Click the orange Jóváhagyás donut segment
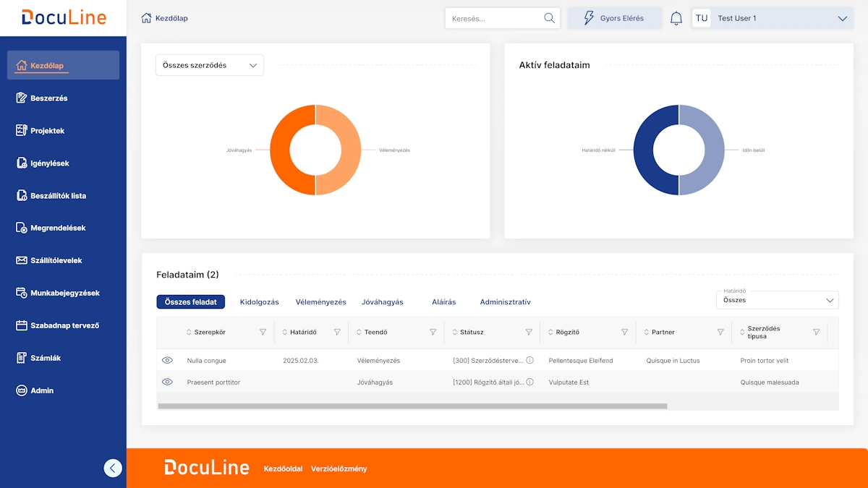 pos(282,150)
